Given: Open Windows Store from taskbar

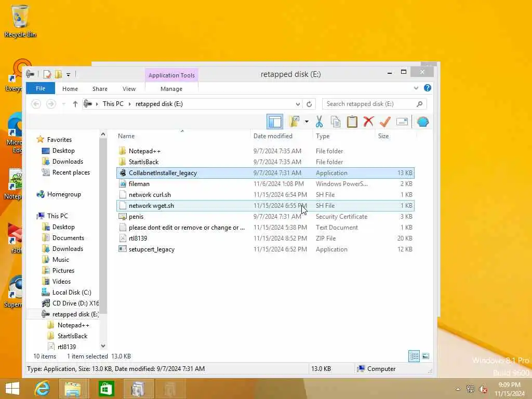Looking at the screenshot, I should tap(106, 389).
